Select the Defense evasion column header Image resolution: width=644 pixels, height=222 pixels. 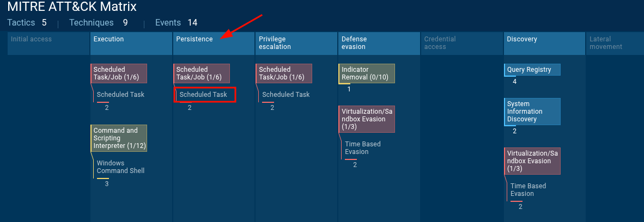coord(380,44)
